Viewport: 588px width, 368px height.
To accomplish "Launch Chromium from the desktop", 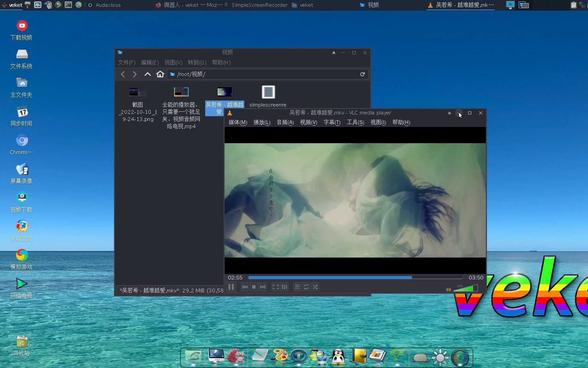I will click(x=21, y=145).
